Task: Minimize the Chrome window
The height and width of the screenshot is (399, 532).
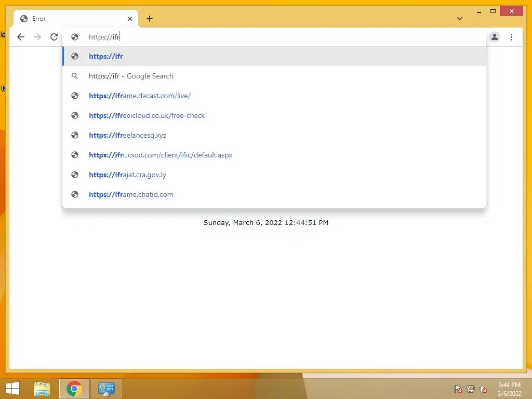Action: point(478,11)
